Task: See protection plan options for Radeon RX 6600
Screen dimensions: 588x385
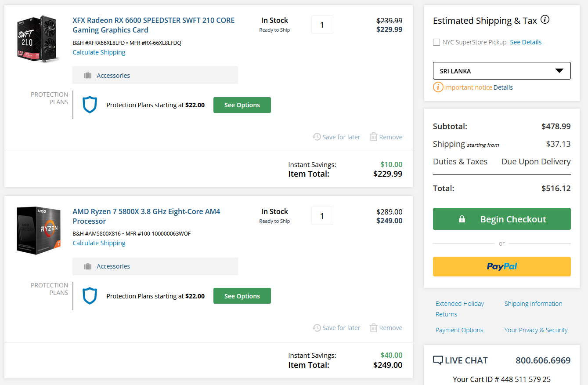Action: tap(242, 105)
